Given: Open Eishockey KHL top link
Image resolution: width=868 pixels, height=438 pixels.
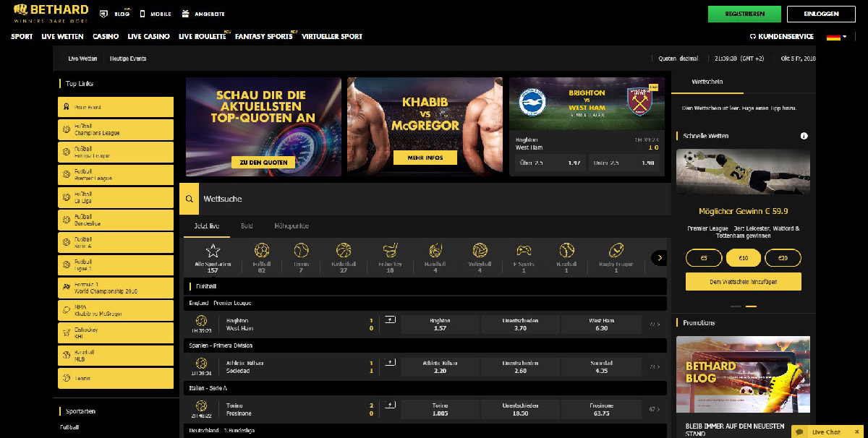Looking at the screenshot, I should pos(116,332).
